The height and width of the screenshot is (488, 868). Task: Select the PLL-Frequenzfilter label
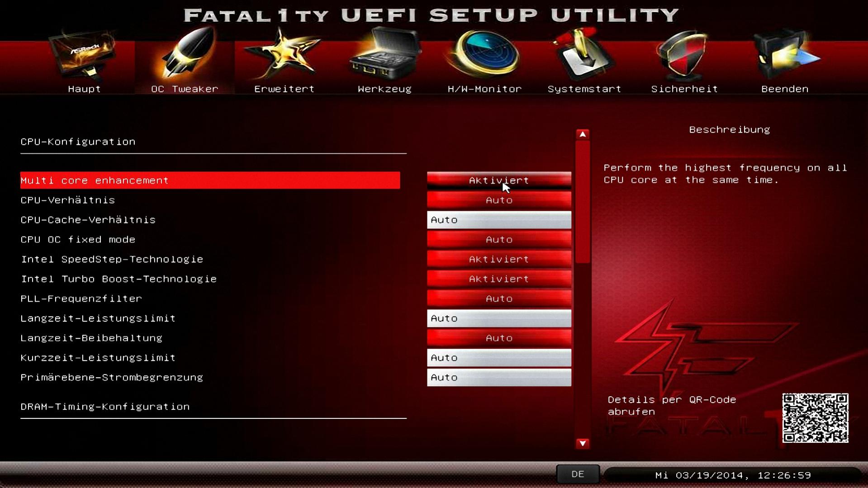point(81,298)
